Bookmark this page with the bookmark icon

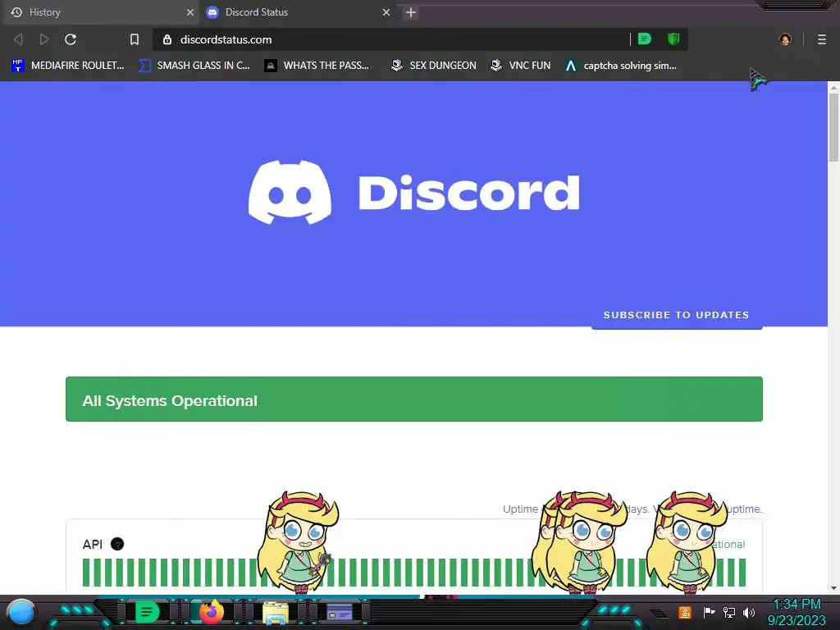tap(135, 39)
